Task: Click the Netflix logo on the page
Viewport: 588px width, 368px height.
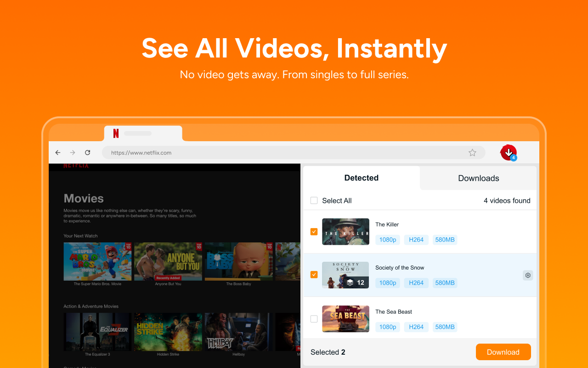Action: [x=76, y=166]
